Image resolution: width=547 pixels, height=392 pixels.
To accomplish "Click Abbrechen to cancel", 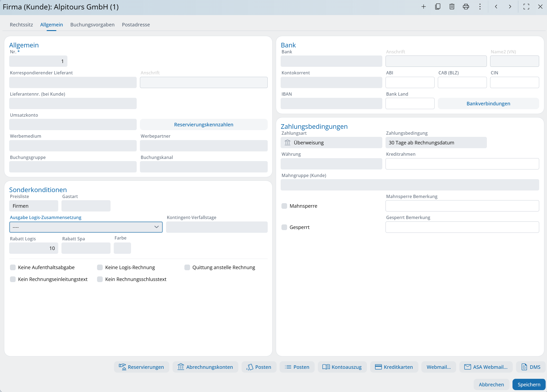I will click(x=491, y=384).
